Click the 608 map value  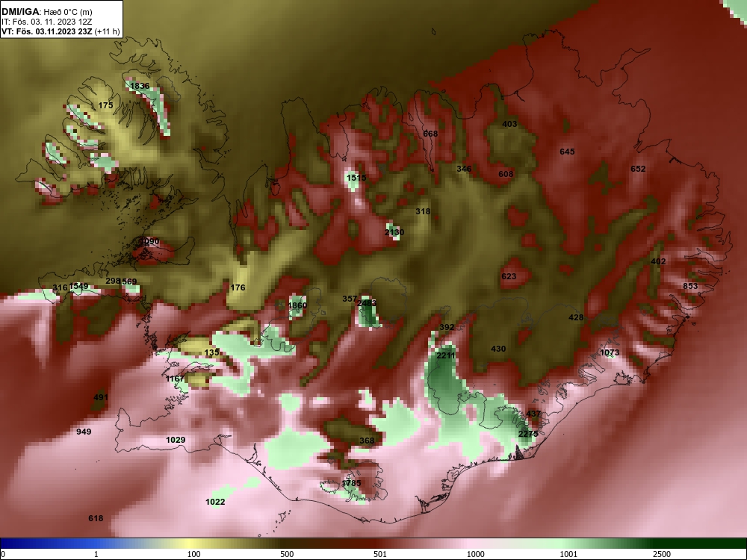click(x=506, y=174)
